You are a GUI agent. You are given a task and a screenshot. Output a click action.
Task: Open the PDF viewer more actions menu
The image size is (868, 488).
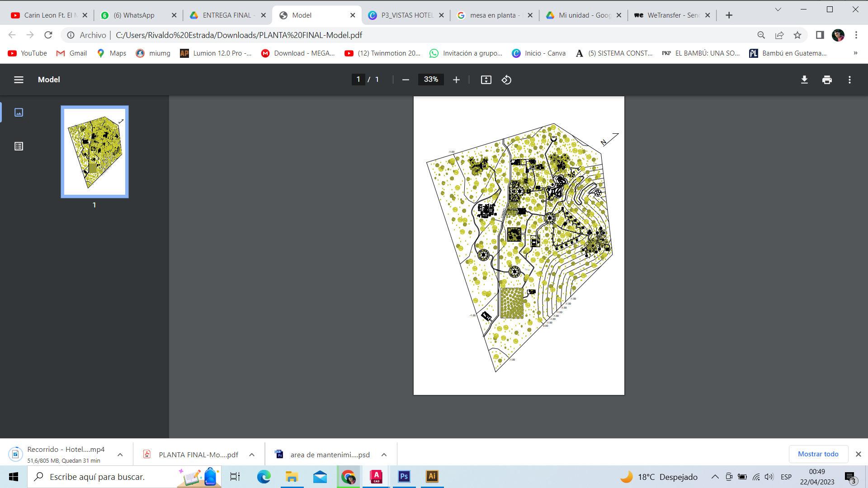849,80
